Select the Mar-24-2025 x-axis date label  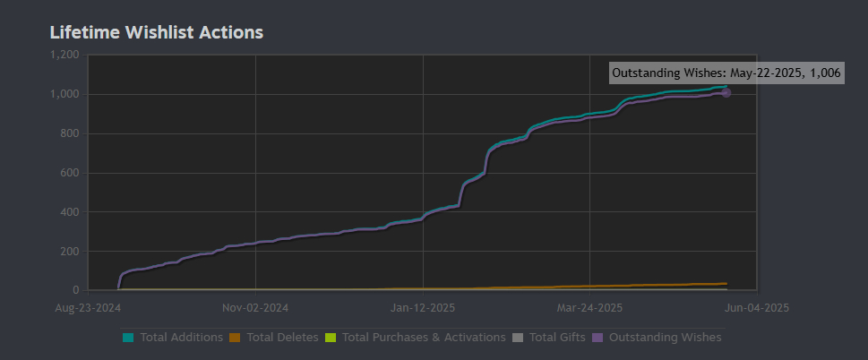pos(589,307)
